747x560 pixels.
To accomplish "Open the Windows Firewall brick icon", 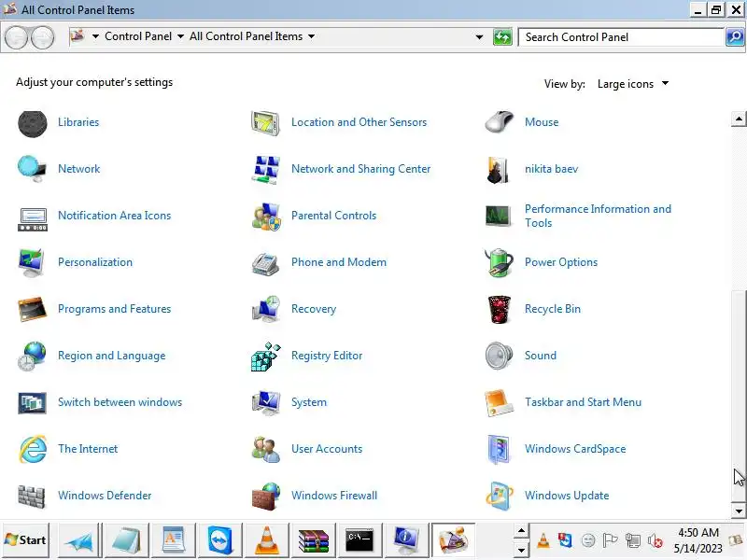I will 266,497.
